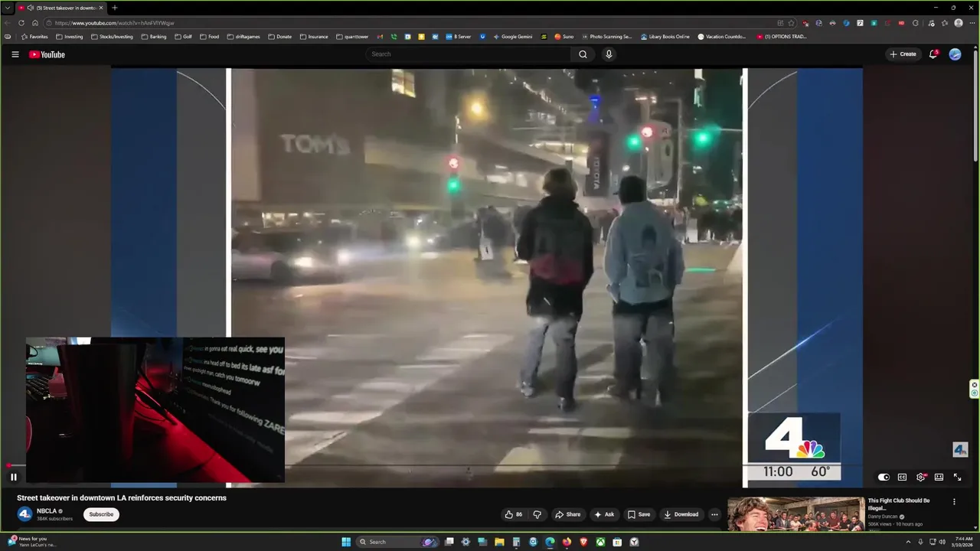Open File Explorer from the taskbar
The height and width of the screenshot is (551, 980).
click(x=499, y=542)
